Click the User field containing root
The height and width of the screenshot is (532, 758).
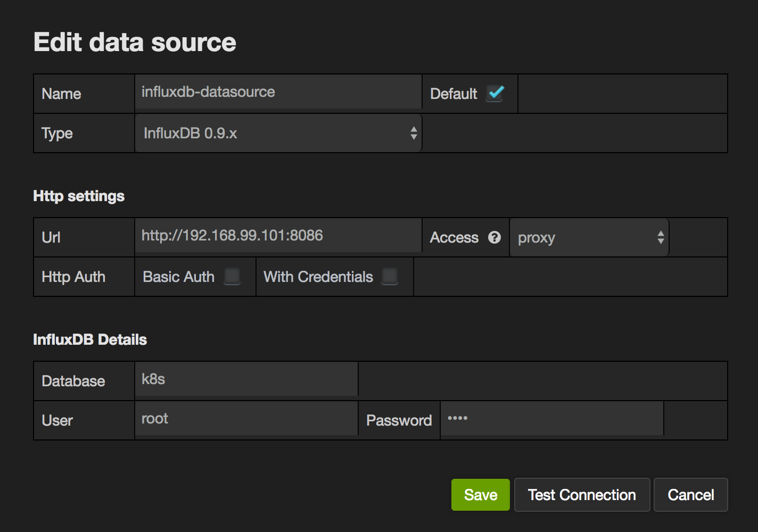click(x=246, y=418)
